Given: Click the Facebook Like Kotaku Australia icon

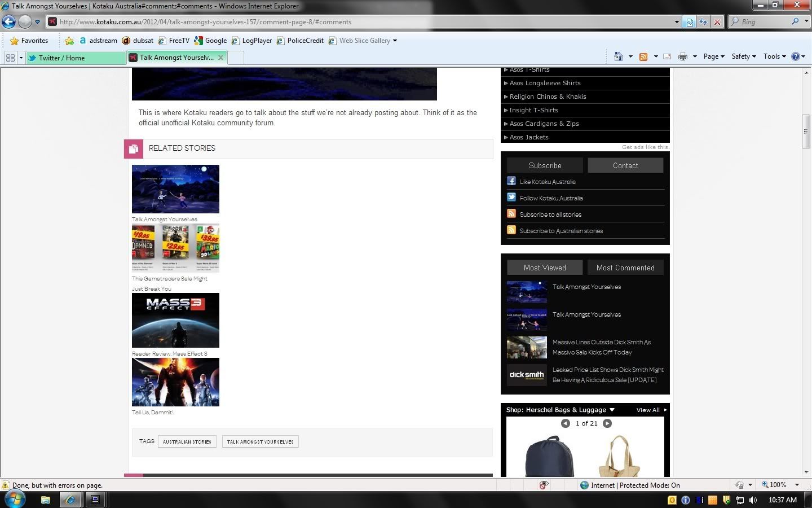Looking at the screenshot, I should click(511, 181).
